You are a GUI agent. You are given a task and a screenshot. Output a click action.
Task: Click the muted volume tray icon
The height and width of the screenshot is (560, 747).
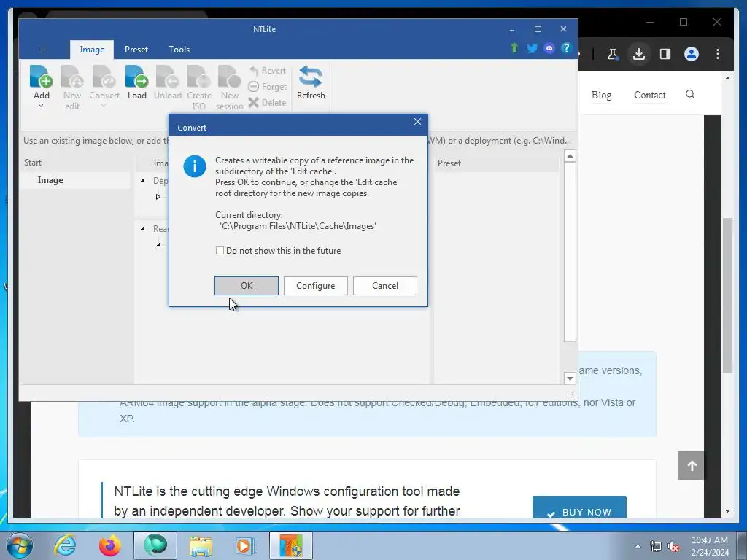click(673, 547)
